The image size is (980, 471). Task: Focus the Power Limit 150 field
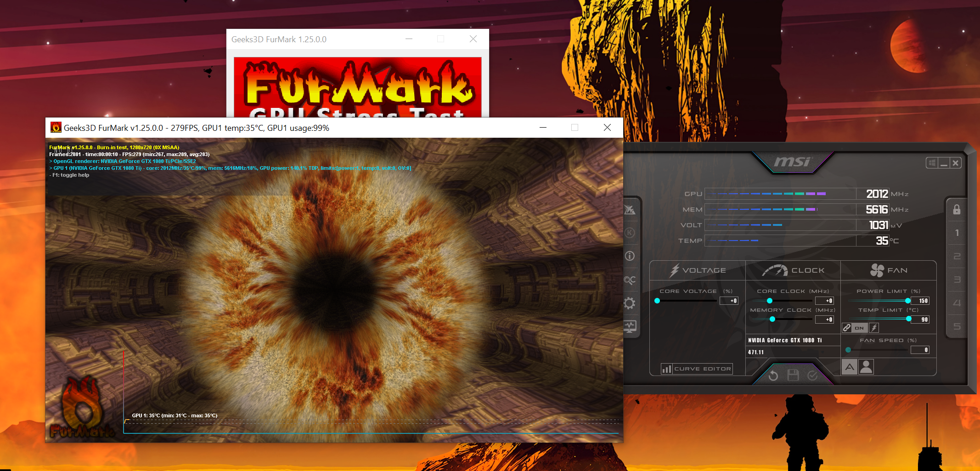[920, 301]
